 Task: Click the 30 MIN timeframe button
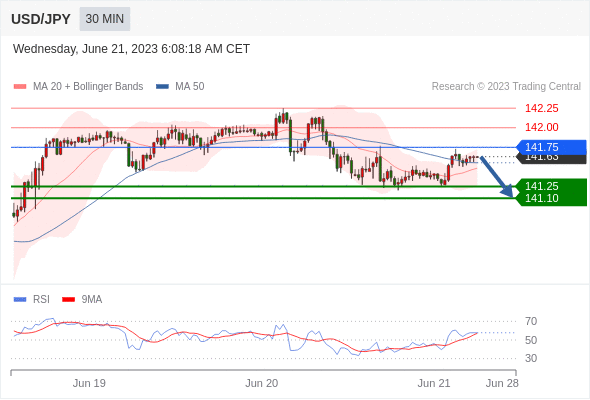tap(105, 19)
